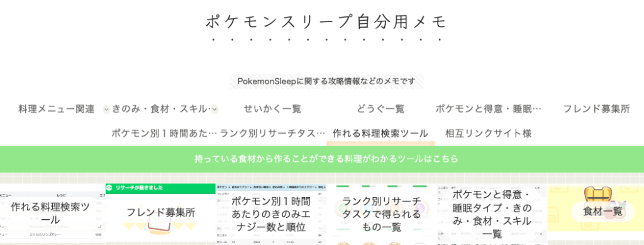Open the どうぐ一覧 menu item
Image resolution: width=644 pixels, height=245 pixels.
[380, 109]
